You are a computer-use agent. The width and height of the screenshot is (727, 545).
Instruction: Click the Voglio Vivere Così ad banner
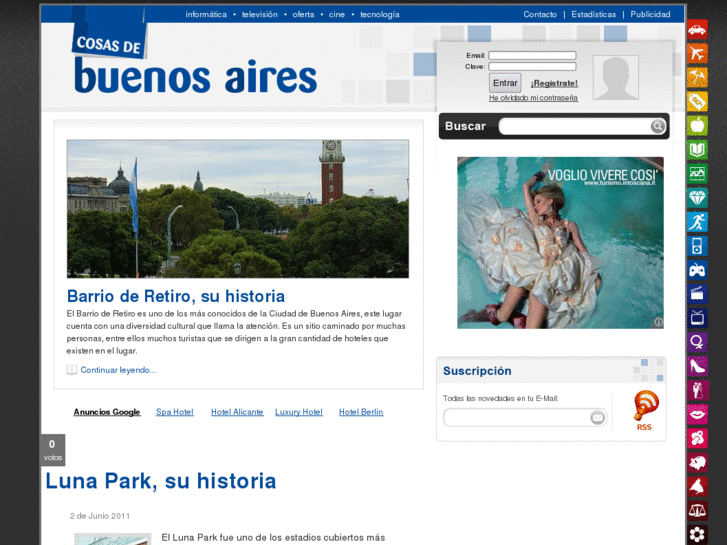click(x=560, y=243)
